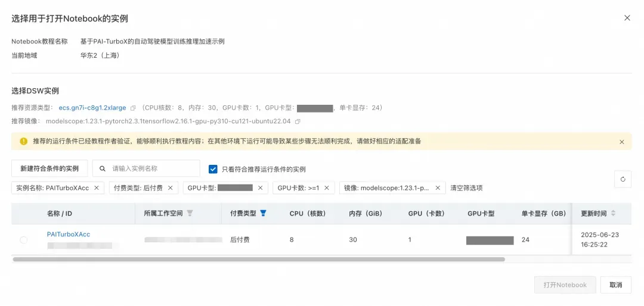Remove the 实例名称 PAITurboXAcc filter tag
The height and width of the screenshot is (306, 644).
click(x=97, y=188)
